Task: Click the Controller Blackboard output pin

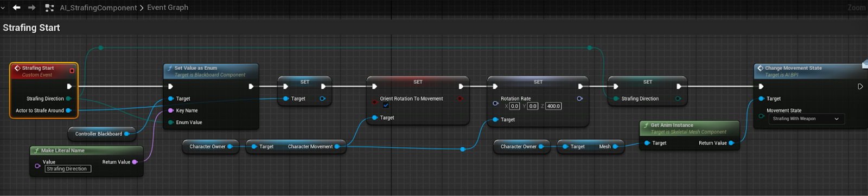Action: pos(126,134)
